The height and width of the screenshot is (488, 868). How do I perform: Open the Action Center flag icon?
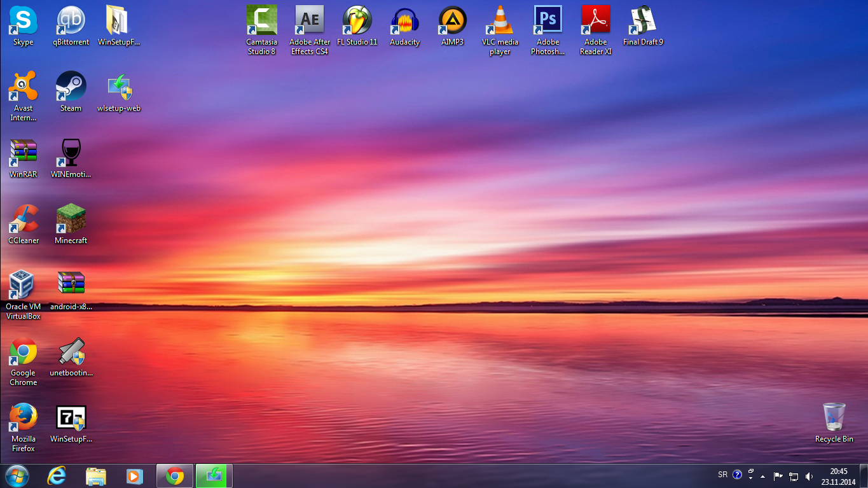click(778, 476)
